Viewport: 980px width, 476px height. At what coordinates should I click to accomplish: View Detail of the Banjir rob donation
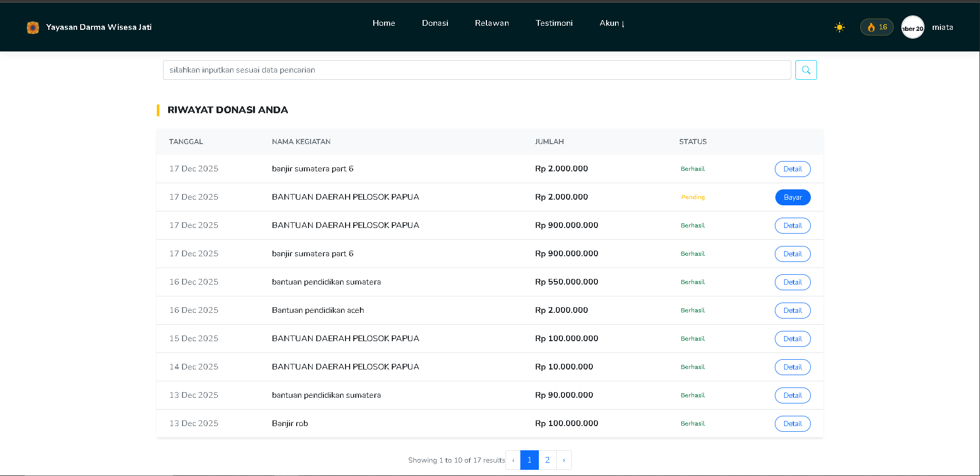pos(792,424)
